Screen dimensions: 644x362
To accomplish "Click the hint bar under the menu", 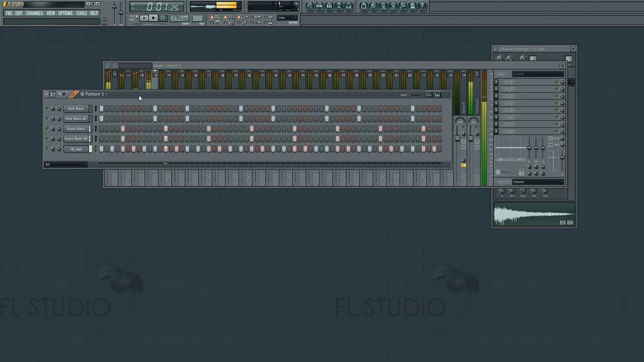I will pyautogui.click(x=50, y=21).
